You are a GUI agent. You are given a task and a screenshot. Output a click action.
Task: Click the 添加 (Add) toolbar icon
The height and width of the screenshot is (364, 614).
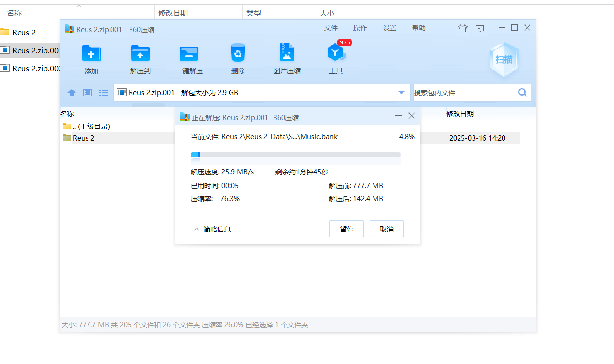point(91,58)
